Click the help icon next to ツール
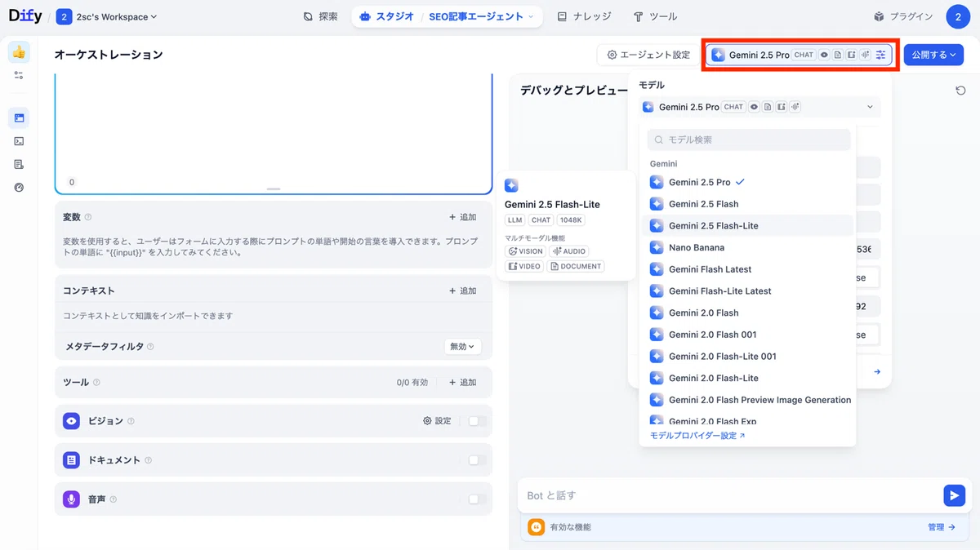The image size is (980, 550). pyautogui.click(x=96, y=382)
